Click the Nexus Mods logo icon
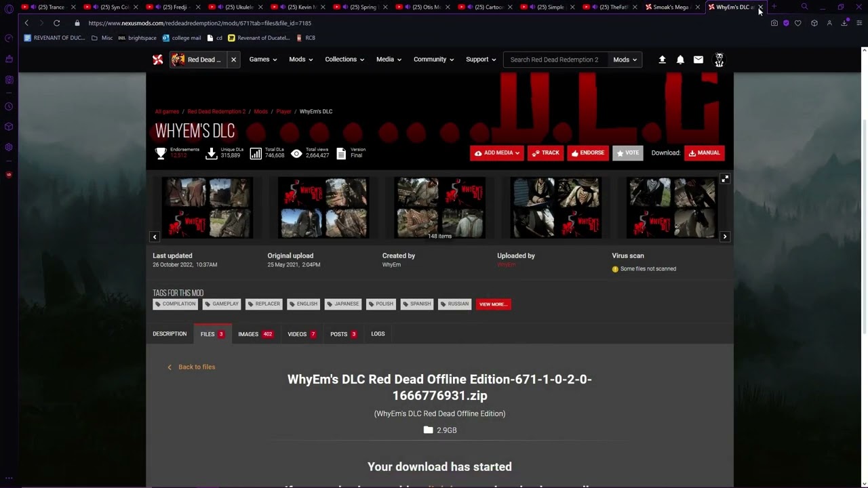Viewport: 868px width, 488px height. 158,60
